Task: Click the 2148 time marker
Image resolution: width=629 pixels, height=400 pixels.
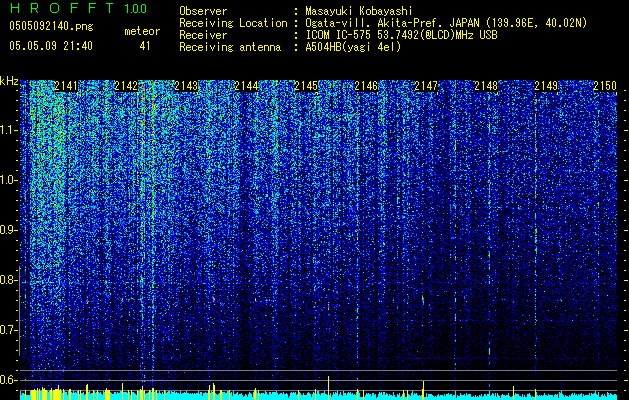Action: point(486,86)
